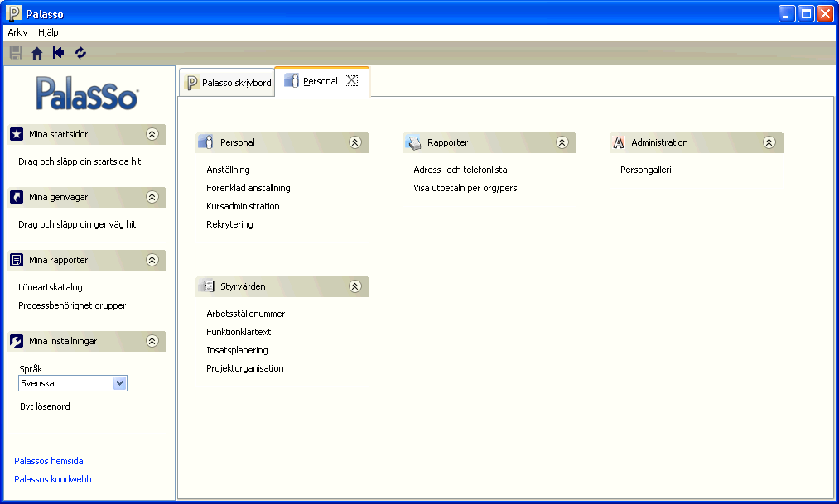Visit Palassos kundwebb link
This screenshot has width=839, height=504.
(x=53, y=479)
